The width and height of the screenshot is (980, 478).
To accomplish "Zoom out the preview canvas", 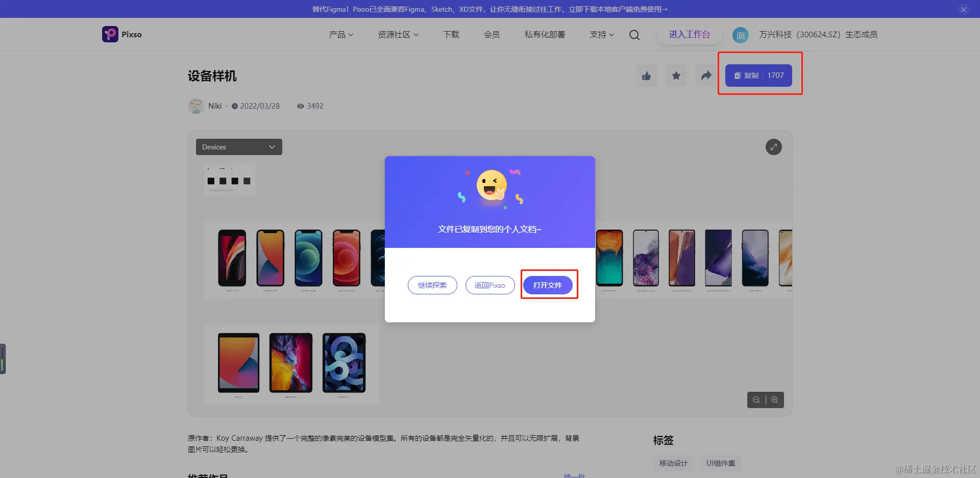I will (756, 400).
